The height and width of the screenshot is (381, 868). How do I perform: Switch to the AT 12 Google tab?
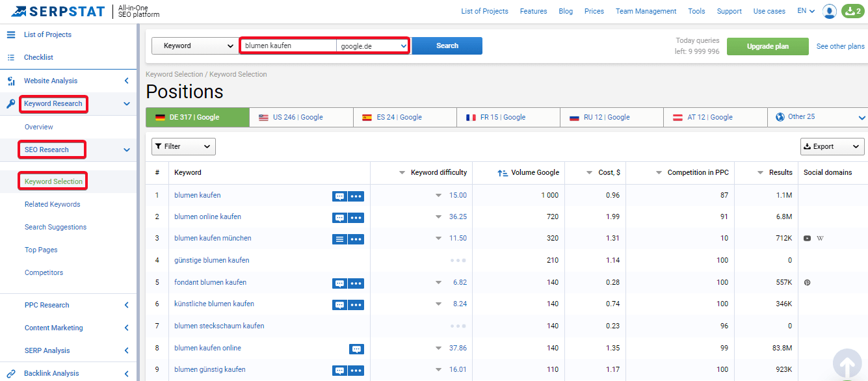click(715, 117)
